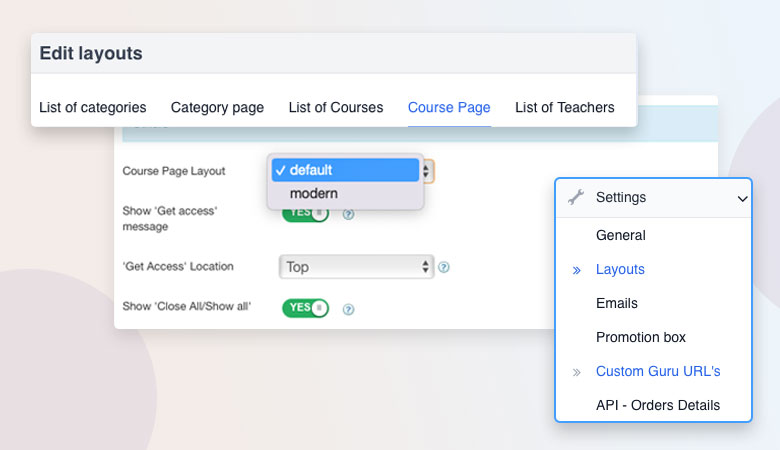This screenshot has width=780, height=450.
Task: Open API - Orders Details
Action: click(x=658, y=405)
